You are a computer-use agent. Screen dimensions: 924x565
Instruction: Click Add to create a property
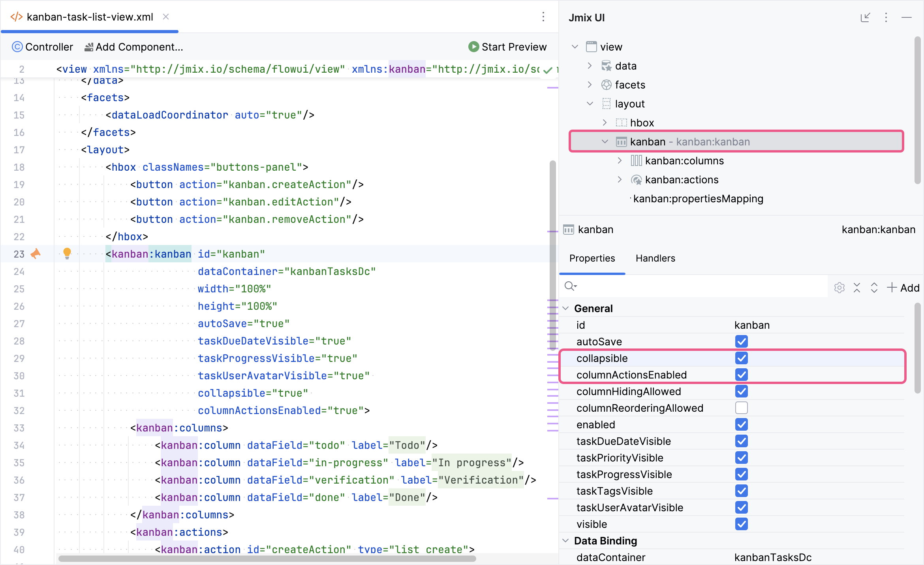coord(903,288)
